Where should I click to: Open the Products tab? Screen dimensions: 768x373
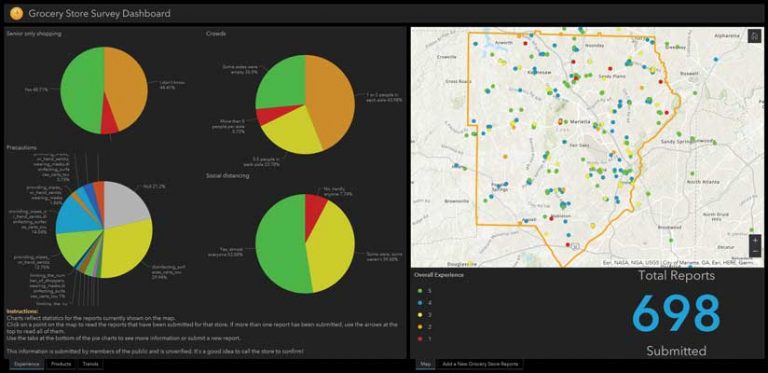click(x=61, y=364)
